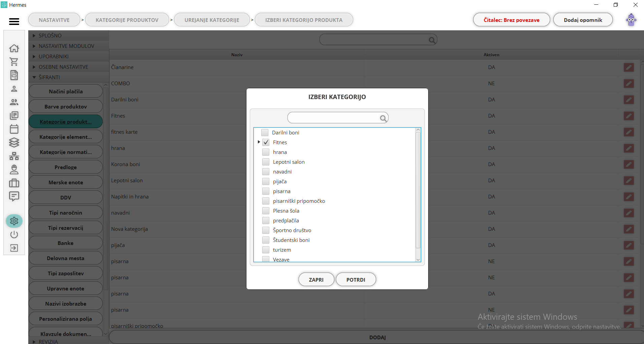Open the calendar sidebar icon
Image resolution: width=644 pixels, height=344 pixels.
tap(14, 129)
